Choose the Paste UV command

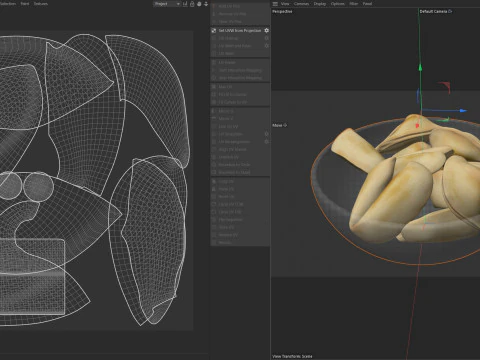[x=240, y=189]
